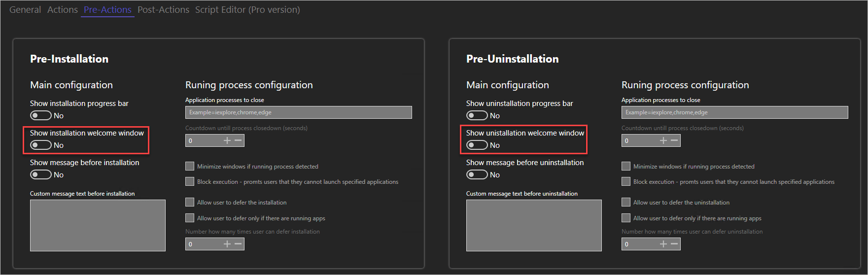Image resolution: width=868 pixels, height=275 pixels.
Task: Click plus on installation countdown stepper
Action: pyautogui.click(x=227, y=140)
